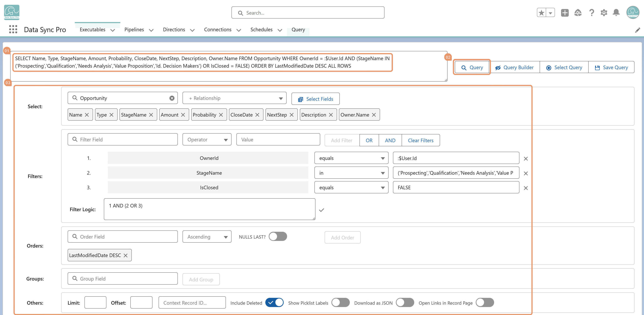Viewport: 644px width, 315px height.
Task: Open the Trailhead guidance icon
Action: pos(578,13)
